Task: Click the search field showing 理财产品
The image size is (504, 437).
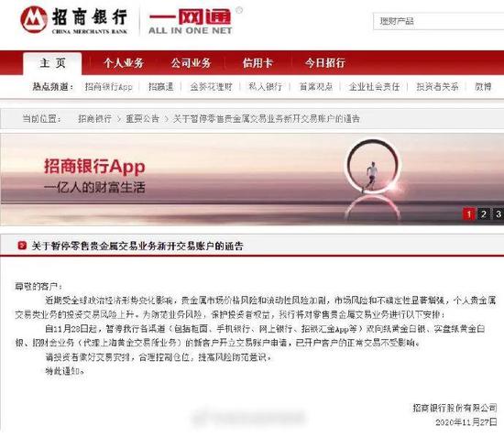Action: (x=438, y=21)
